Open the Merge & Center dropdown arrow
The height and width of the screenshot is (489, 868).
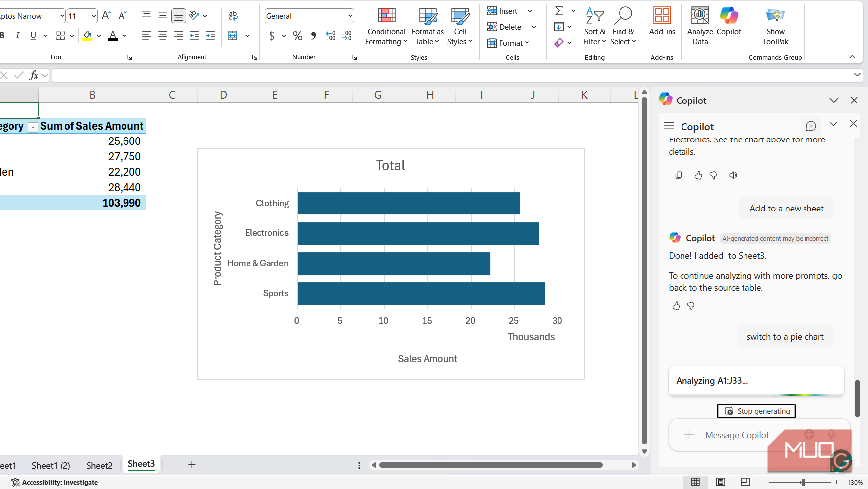(x=247, y=36)
